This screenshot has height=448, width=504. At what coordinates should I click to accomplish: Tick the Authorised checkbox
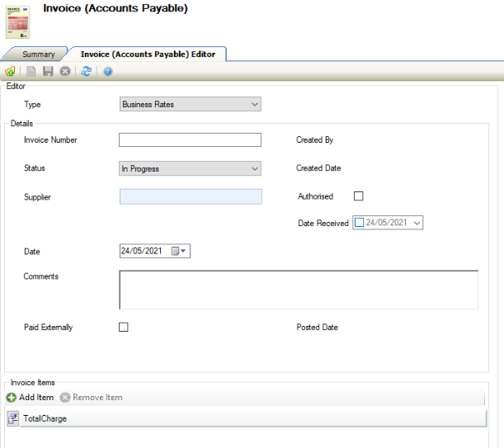(x=358, y=196)
